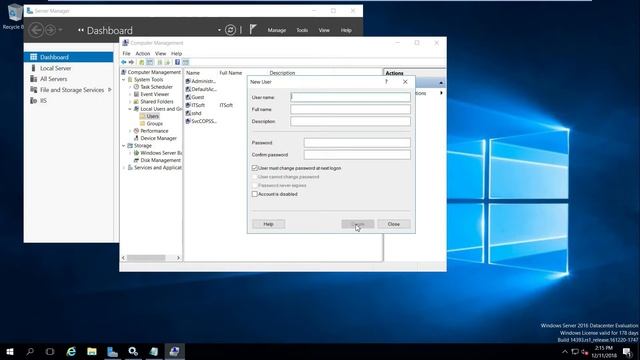This screenshot has height=360, width=640.
Task: Uncheck User must change password at next logon
Action: pyautogui.click(x=255, y=168)
